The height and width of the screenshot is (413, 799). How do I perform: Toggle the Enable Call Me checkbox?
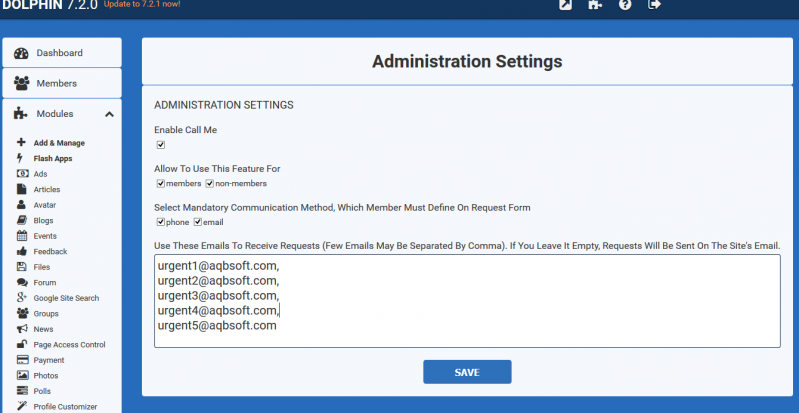pos(161,145)
